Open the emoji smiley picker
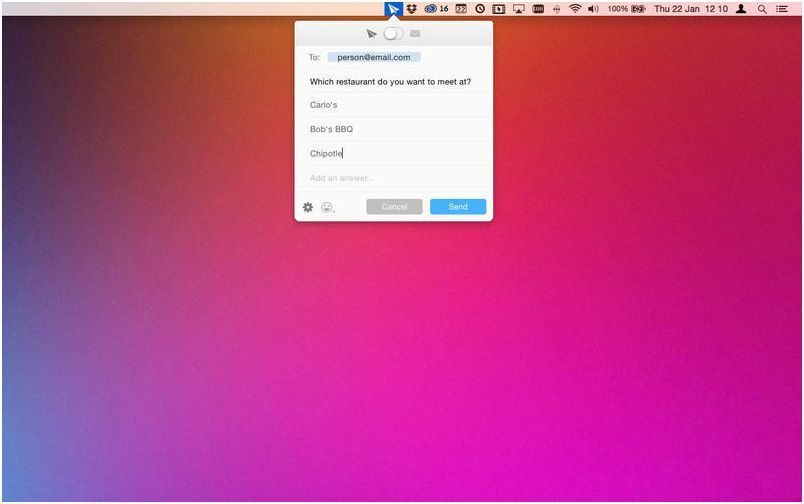This screenshot has width=804, height=504. pyautogui.click(x=327, y=207)
